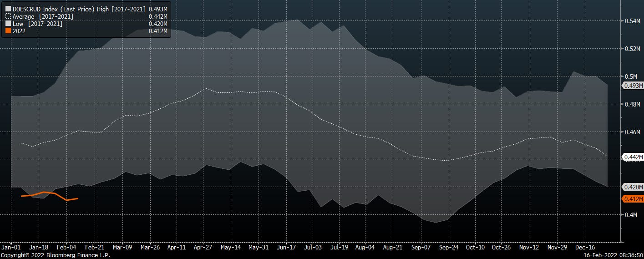The height and width of the screenshot is (259, 644).
Task: Click the Oct-10 date on the x-axis
Action: (x=475, y=247)
